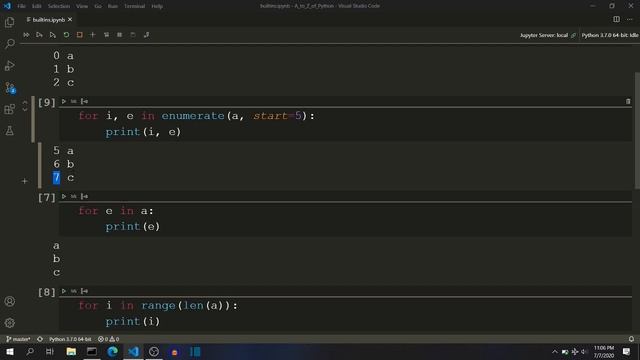Open File Explorer from the taskbar
640x360 pixels.
coord(71,352)
